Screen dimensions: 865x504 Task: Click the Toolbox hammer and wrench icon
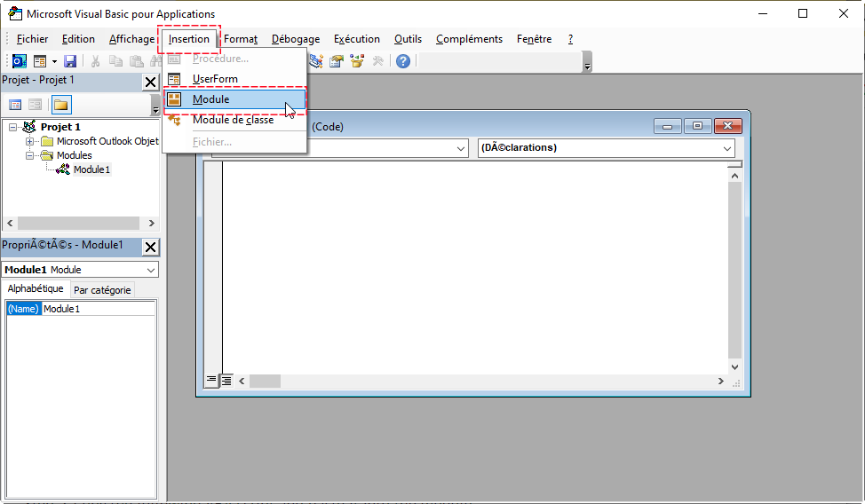click(378, 60)
